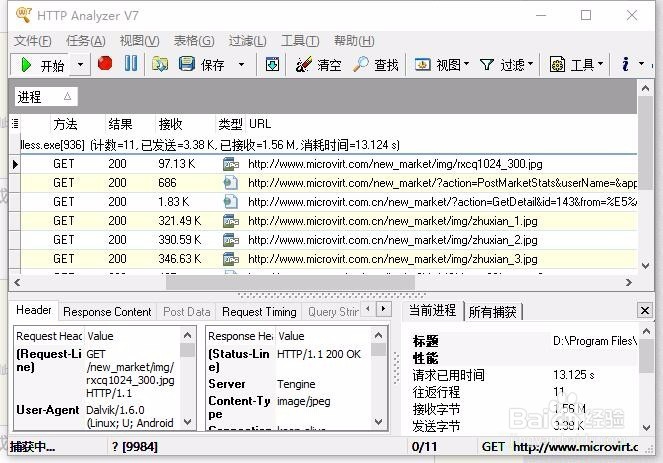Image resolution: width=663 pixels, height=463 pixels.
Task: Click the 97.13 K received size cell
Action: [177, 164]
